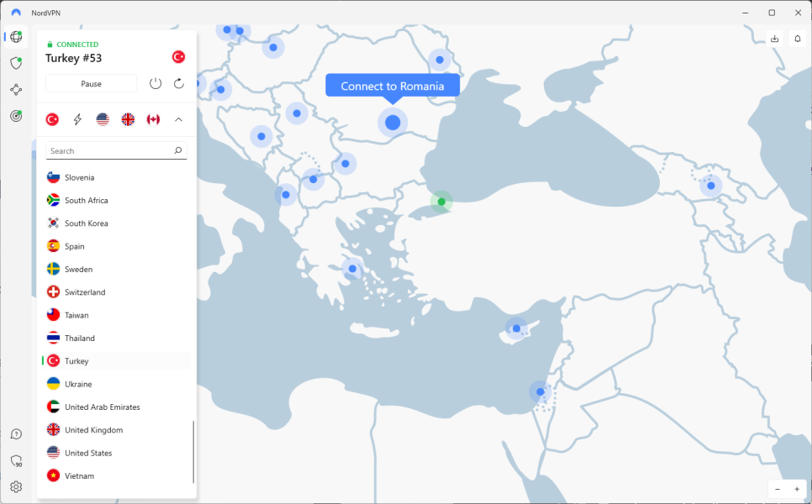Select Sweden in country list
Image resolution: width=812 pixels, height=504 pixels.
pyautogui.click(x=117, y=269)
